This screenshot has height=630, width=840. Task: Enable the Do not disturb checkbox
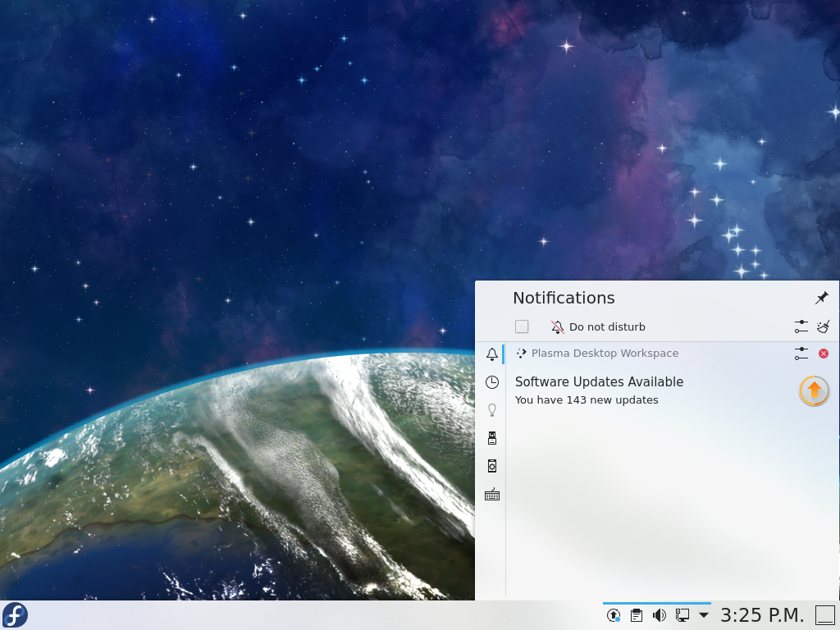521,326
